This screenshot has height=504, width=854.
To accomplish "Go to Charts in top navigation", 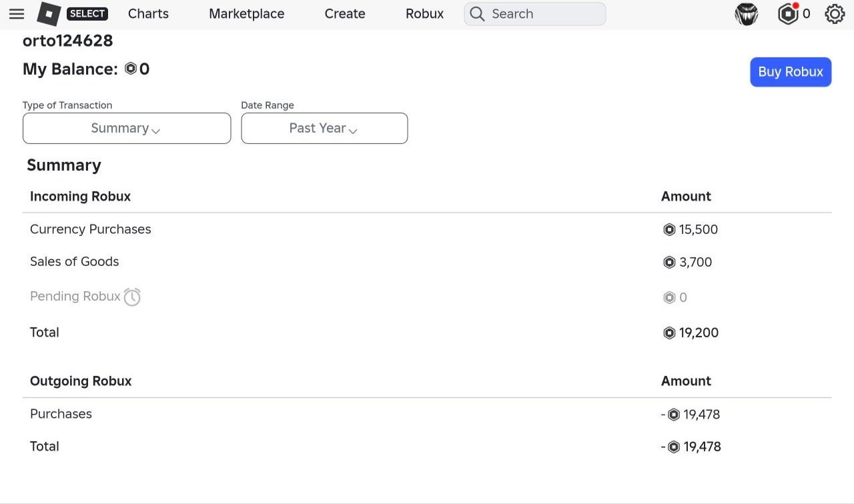I will point(148,14).
